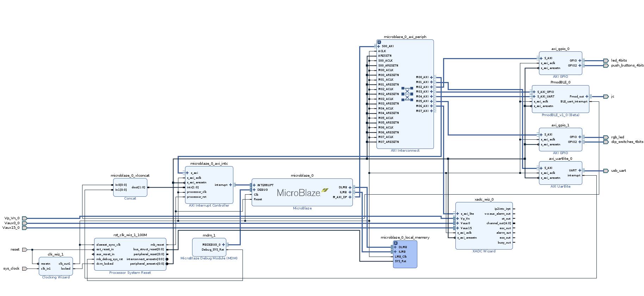This screenshot has height=296, width=644.
Task: Expand the Pmod_out pin on PmodBLE_0
Action: pos(587,96)
